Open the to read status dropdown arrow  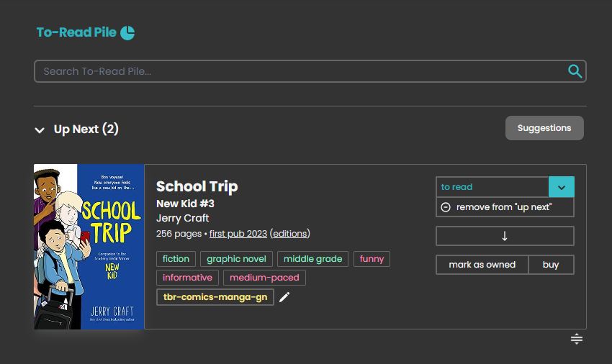[x=561, y=187]
